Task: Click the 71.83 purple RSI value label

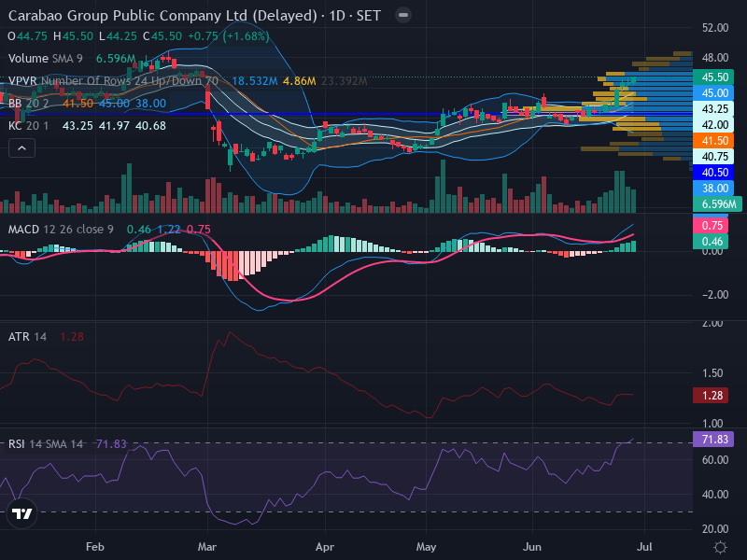Action: (713, 439)
